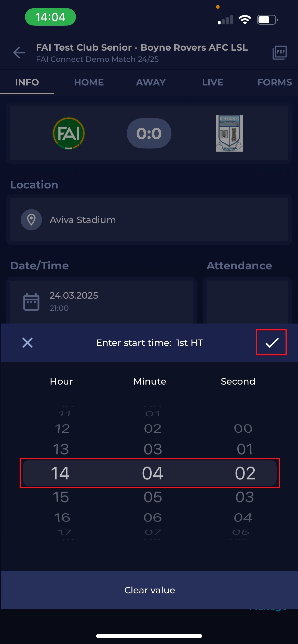
Task: Tap the Boyne Rovers club crest
Action: click(x=229, y=133)
